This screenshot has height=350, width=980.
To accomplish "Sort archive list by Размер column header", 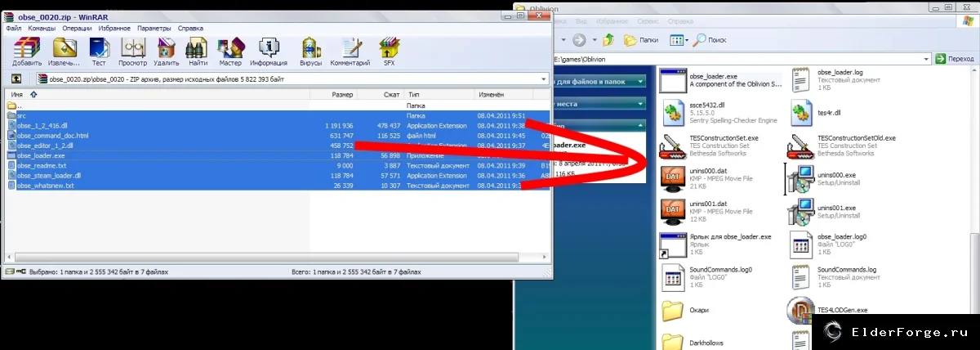I will (x=332, y=95).
